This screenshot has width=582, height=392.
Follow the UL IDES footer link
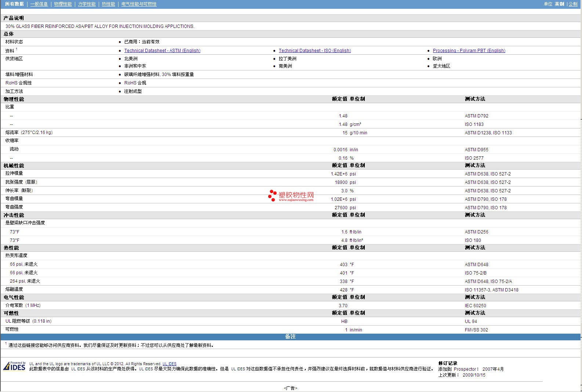click(x=169, y=364)
